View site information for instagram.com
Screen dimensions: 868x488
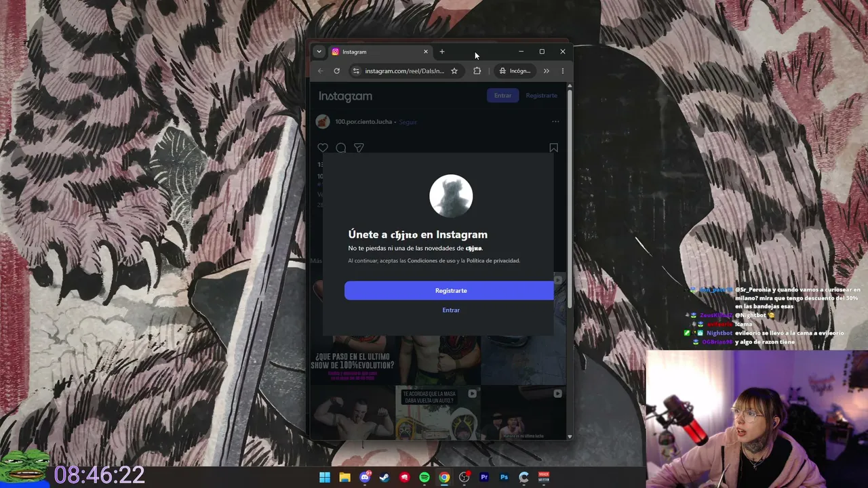[x=356, y=70]
